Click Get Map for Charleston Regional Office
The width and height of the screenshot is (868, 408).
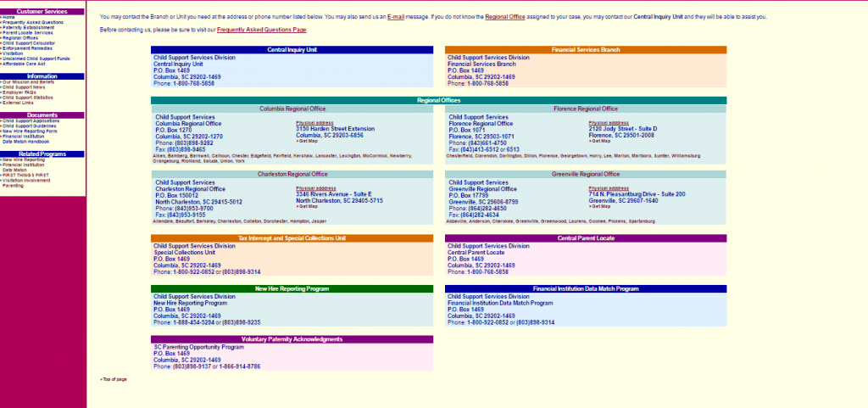point(308,206)
